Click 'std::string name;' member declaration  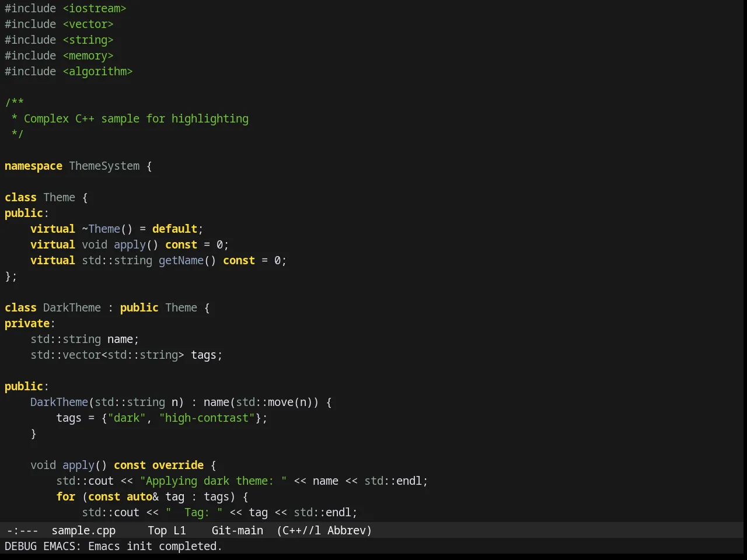coord(85,339)
